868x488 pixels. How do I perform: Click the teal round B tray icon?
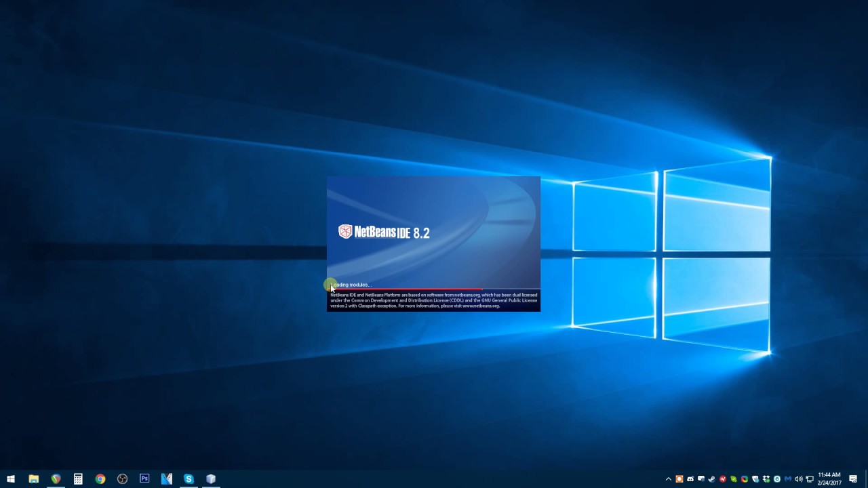click(777, 479)
